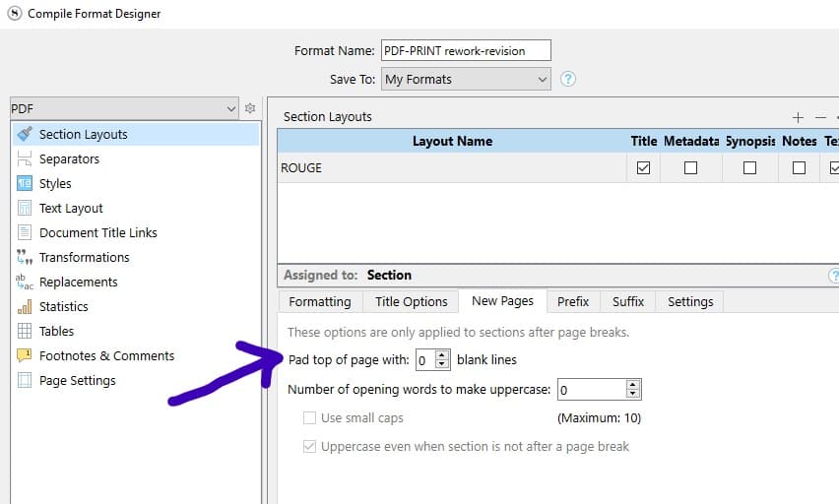The width and height of the screenshot is (839, 504).
Task: Click the Page Settings icon
Action: coord(25,380)
